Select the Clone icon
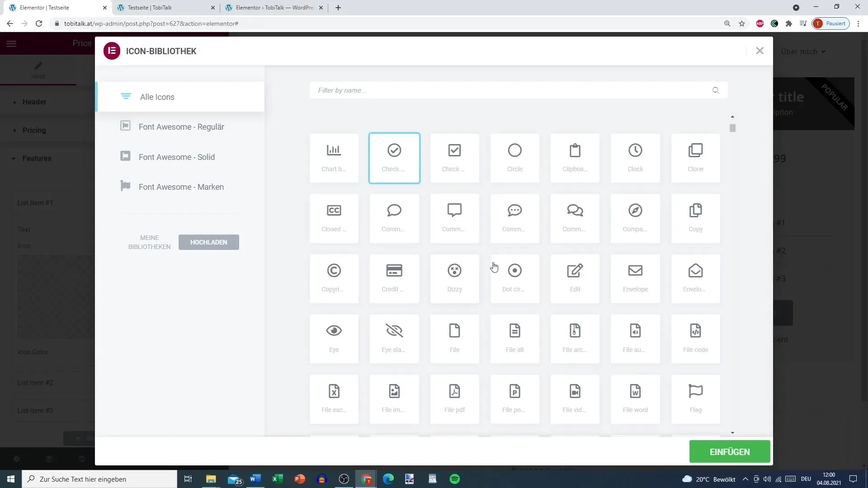This screenshot has height=488, width=868. coord(696,158)
